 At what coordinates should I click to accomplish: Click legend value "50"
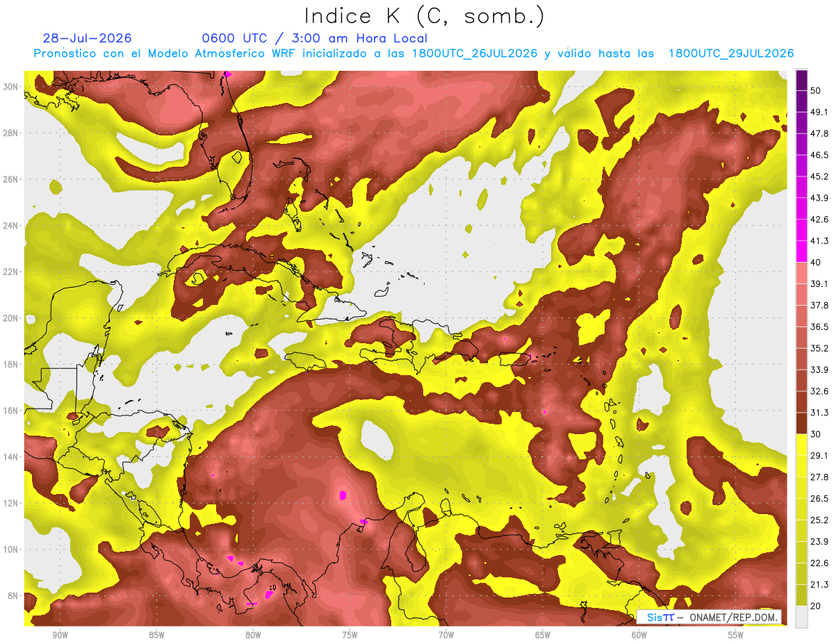[816, 90]
